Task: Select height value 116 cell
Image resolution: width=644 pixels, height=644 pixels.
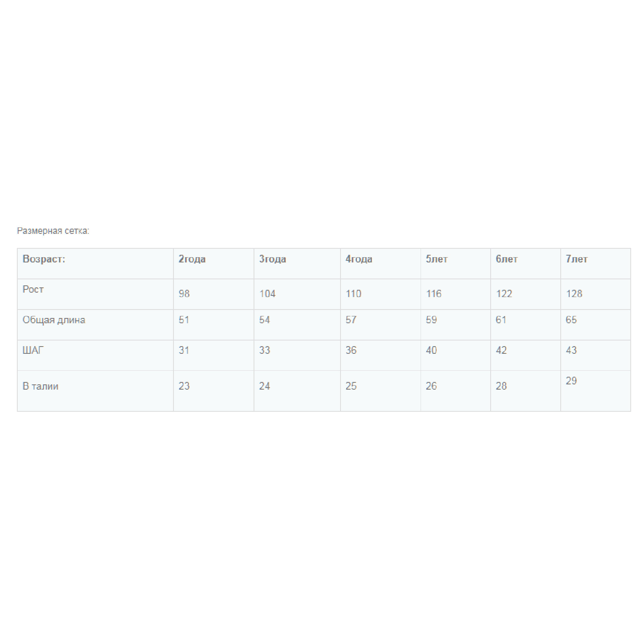Action: pyautogui.click(x=456, y=294)
